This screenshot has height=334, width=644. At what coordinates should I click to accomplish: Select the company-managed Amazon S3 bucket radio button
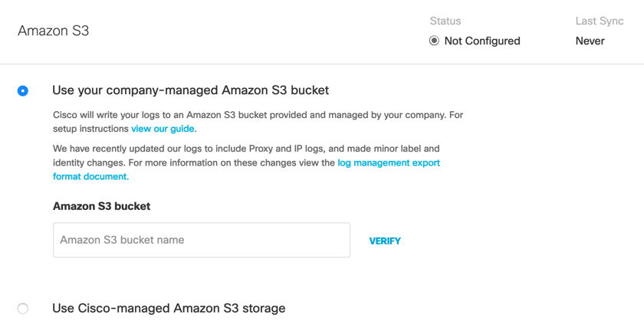click(23, 90)
